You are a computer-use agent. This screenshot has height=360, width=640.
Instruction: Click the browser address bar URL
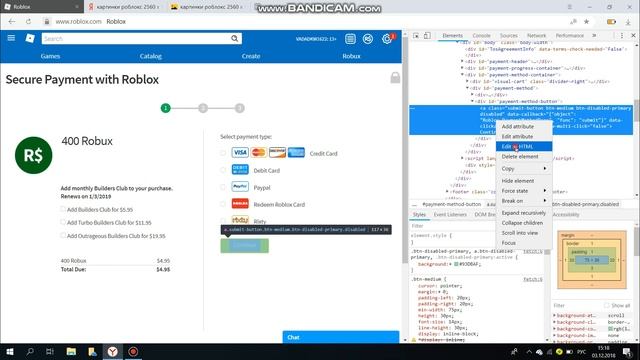tap(78, 21)
